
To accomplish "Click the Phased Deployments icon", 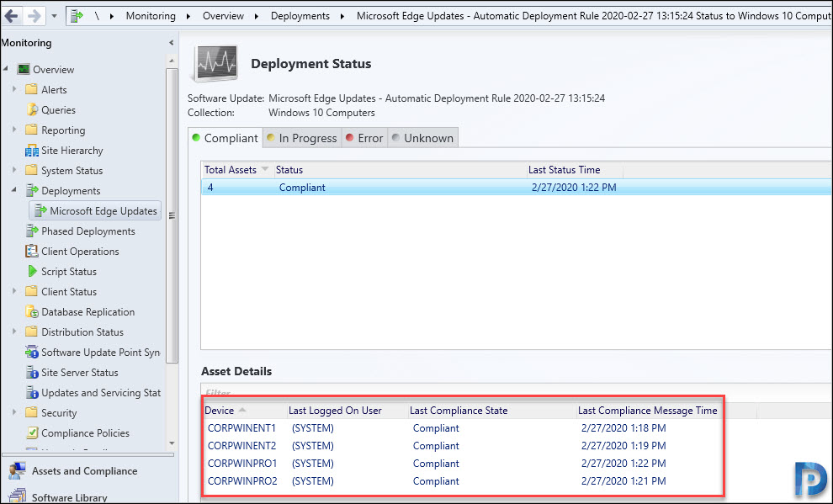I will pyautogui.click(x=32, y=231).
